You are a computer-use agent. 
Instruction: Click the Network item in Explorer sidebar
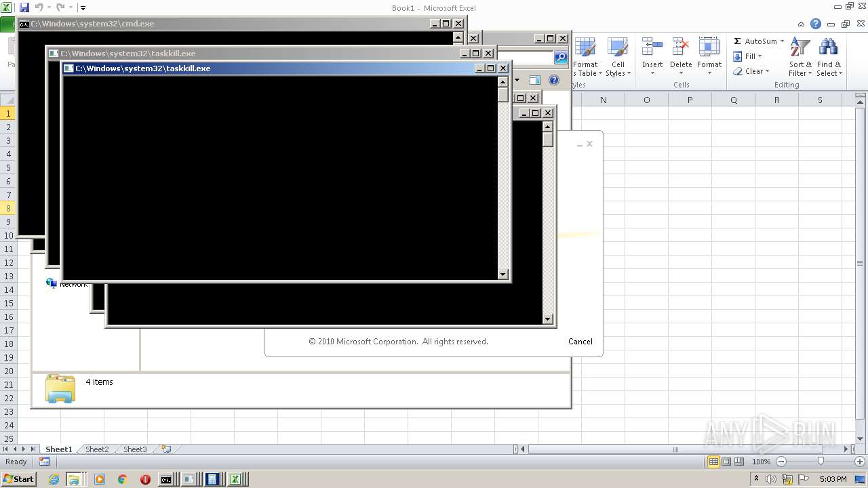tap(67, 284)
